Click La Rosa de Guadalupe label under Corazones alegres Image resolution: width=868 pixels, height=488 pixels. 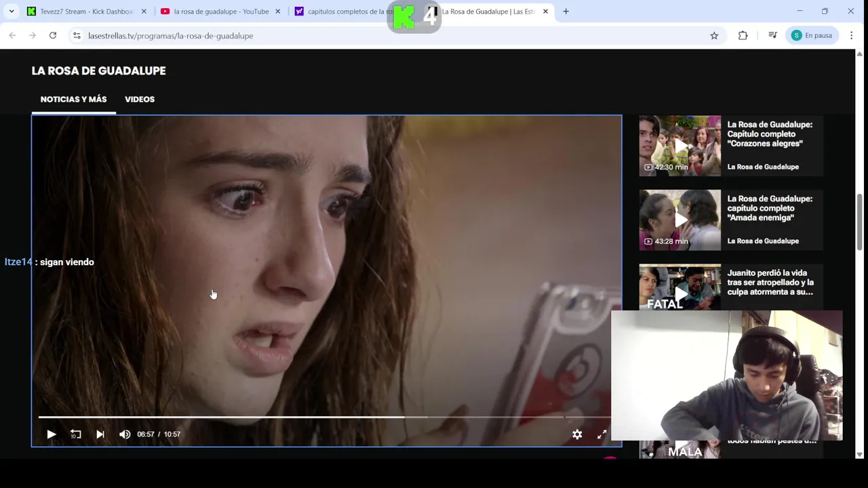(x=763, y=167)
